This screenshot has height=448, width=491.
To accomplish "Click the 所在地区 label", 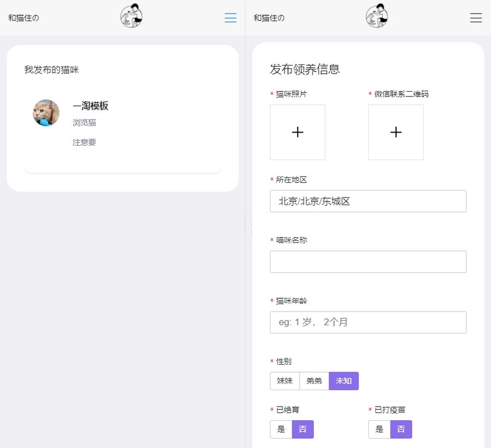I will click(291, 180).
